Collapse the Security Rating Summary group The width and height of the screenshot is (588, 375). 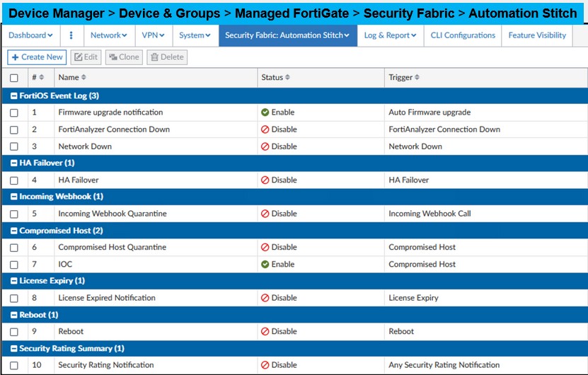coord(14,349)
